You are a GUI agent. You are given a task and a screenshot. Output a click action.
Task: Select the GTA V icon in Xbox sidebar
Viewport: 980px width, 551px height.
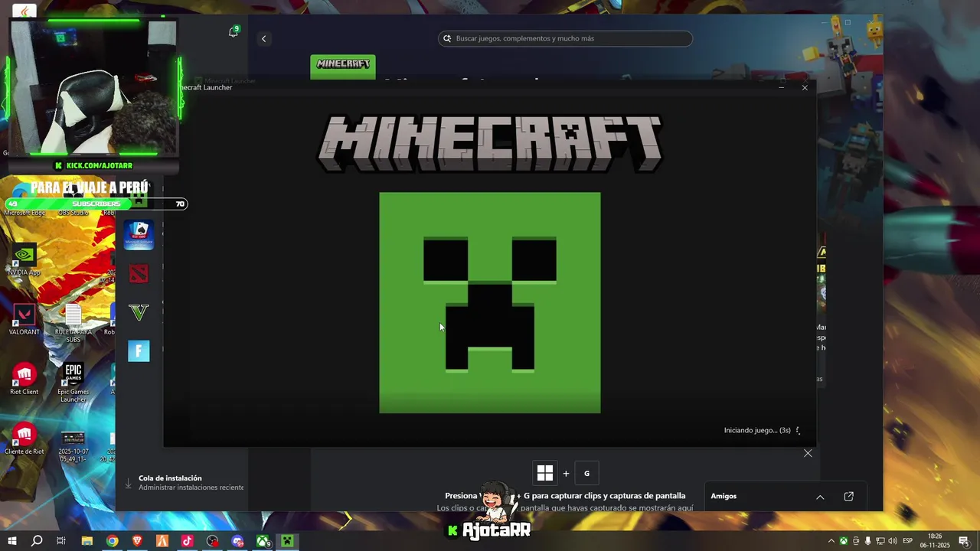(139, 312)
